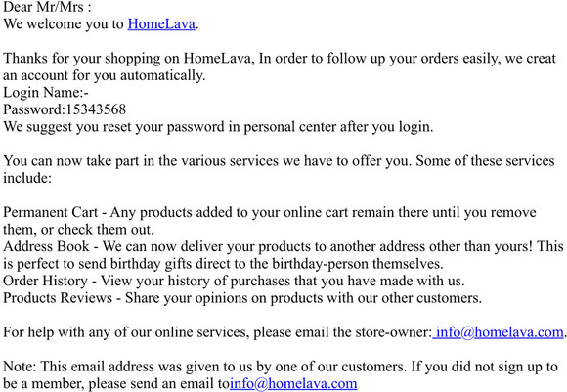
Task: Open the info@homelava.com link in the Note paragraph
Action: (x=293, y=383)
